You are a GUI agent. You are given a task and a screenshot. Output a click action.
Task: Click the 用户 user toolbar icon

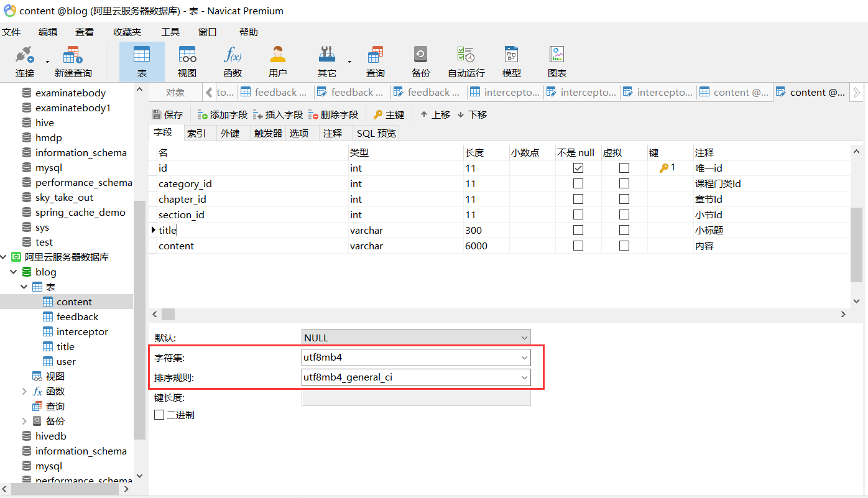point(277,61)
